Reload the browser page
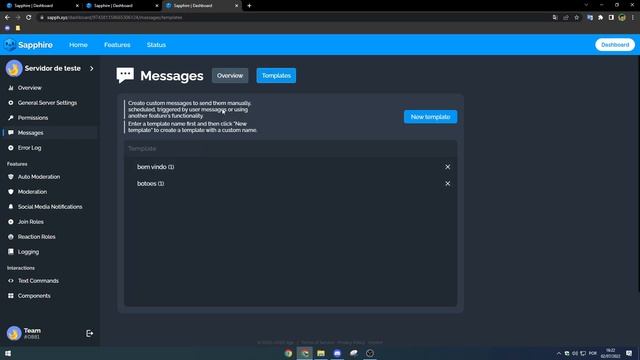Viewport: 640px width, 360px height. pyautogui.click(x=29, y=18)
